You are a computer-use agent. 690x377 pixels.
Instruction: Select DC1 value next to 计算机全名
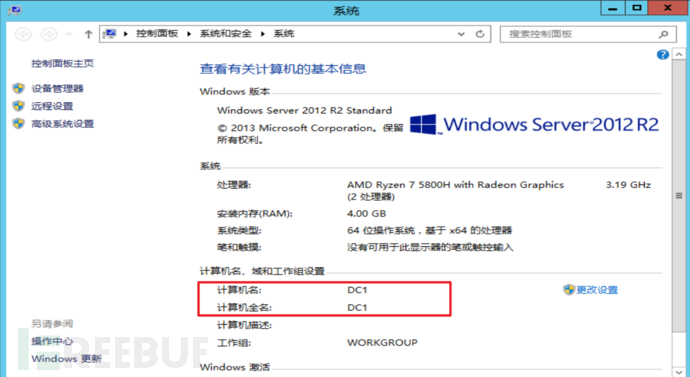tap(357, 307)
